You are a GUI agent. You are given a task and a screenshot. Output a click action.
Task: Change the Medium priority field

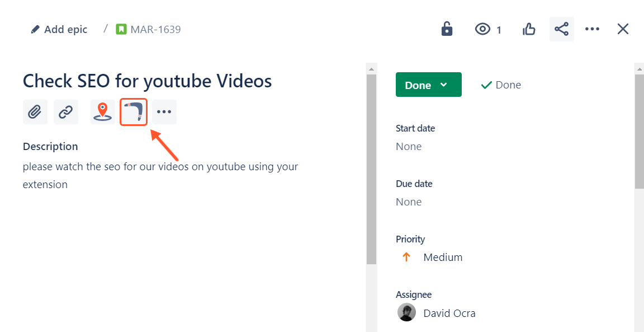coord(442,258)
